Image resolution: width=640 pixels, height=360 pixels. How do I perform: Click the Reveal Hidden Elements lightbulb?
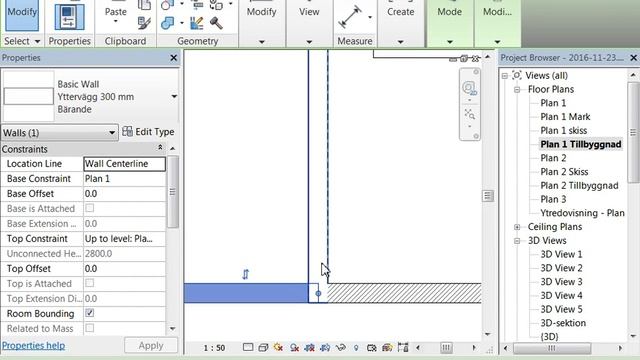(x=356, y=347)
